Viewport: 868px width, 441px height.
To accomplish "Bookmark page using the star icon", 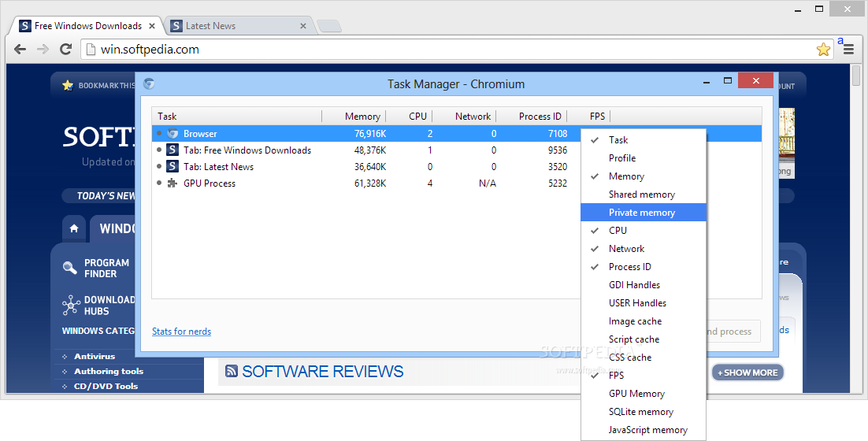I will click(x=823, y=50).
